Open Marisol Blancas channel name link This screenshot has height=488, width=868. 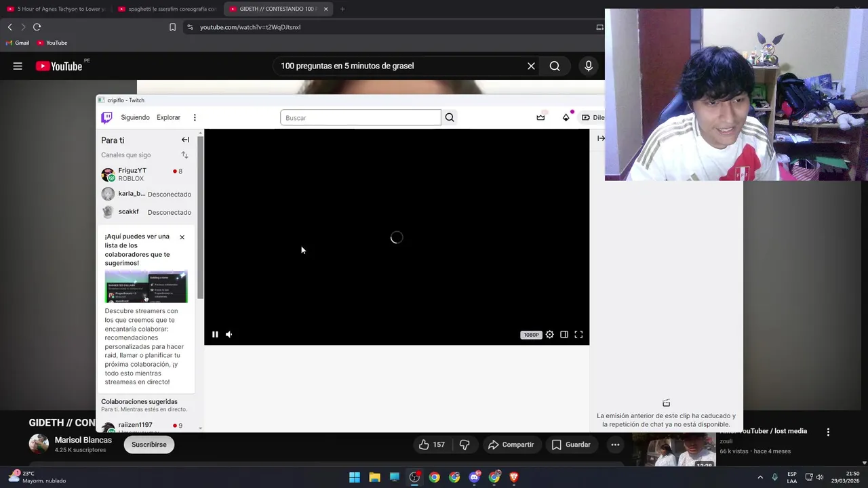83,440
